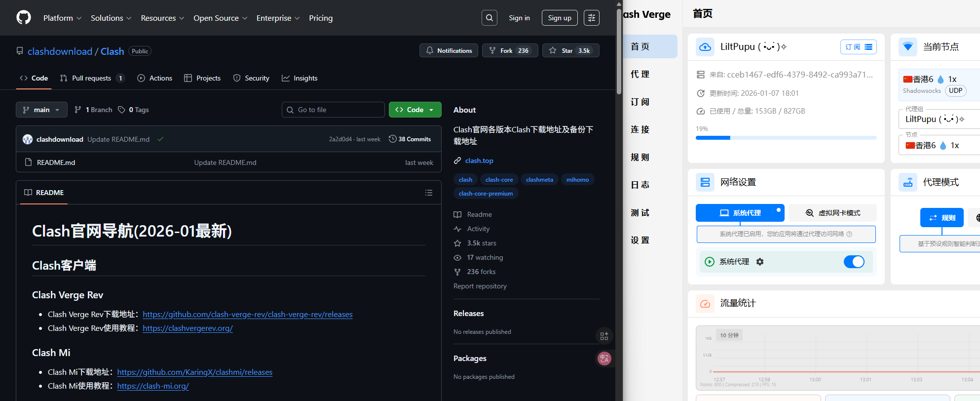Select the 虚拟网卡模式 option
The width and height of the screenshot is (980, 401).
click(832, 213)
